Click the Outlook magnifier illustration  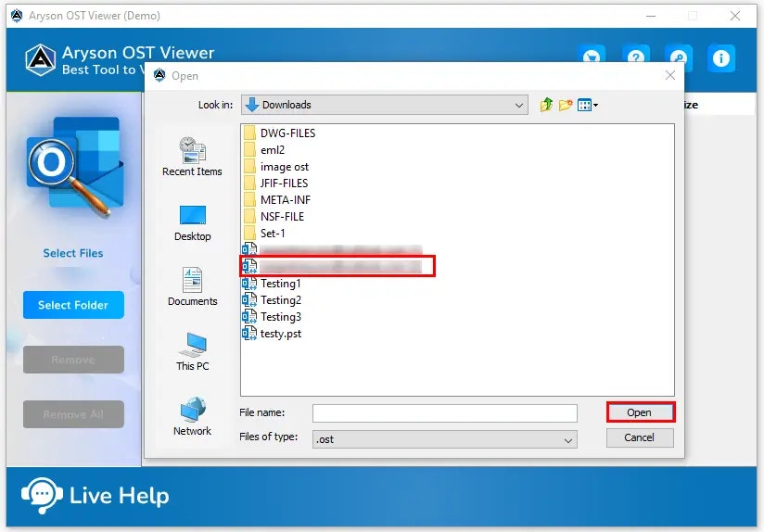75,167
